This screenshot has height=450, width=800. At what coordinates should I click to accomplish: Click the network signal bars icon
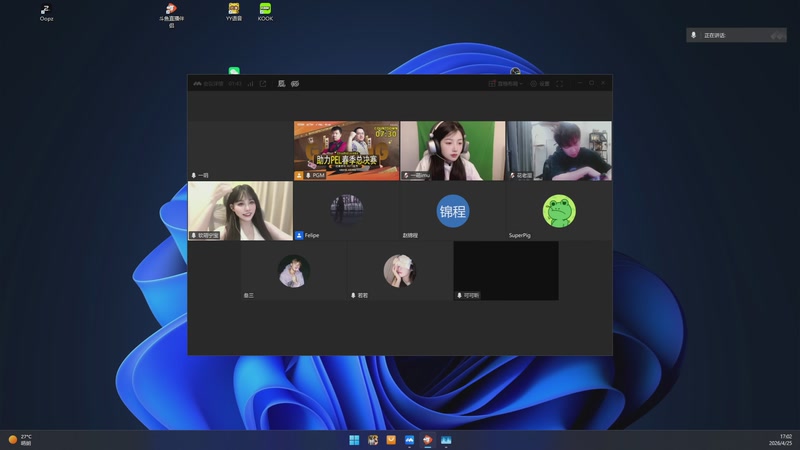pos(251,84)
